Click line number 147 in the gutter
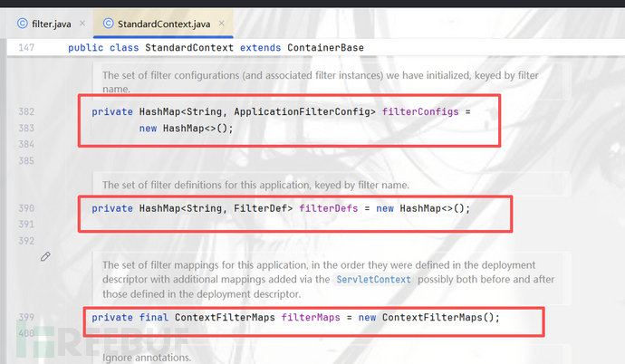This screenshot has width=625, height=364. coord(25,47)
